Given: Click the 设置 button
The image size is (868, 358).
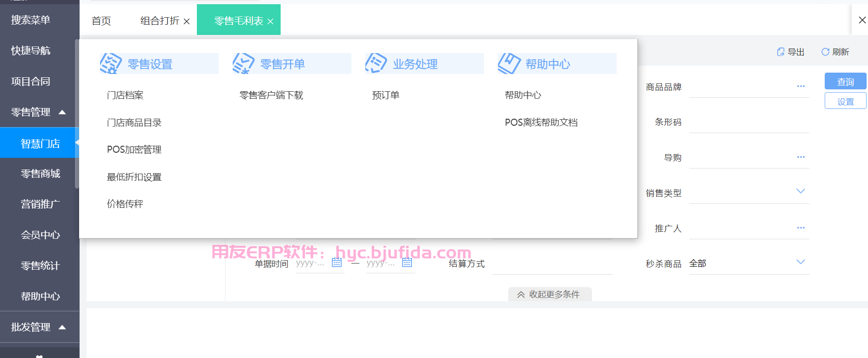Looking at the screenshot, I should click(x=845, y=101).
